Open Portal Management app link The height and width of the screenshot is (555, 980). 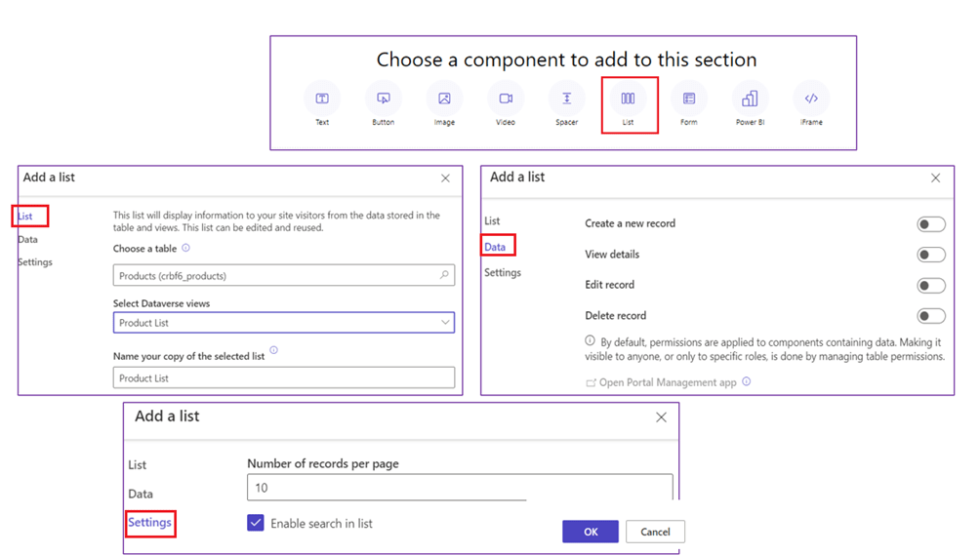(667, 382)
